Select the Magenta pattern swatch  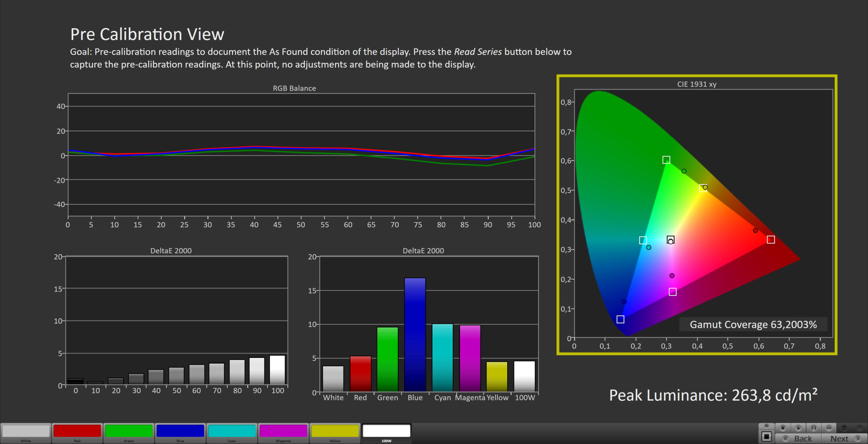point(283,431)
